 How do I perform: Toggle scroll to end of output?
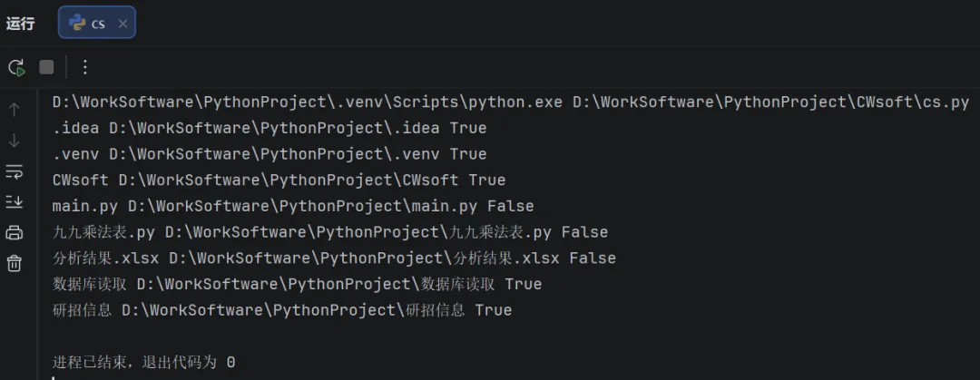coord(14,201)
